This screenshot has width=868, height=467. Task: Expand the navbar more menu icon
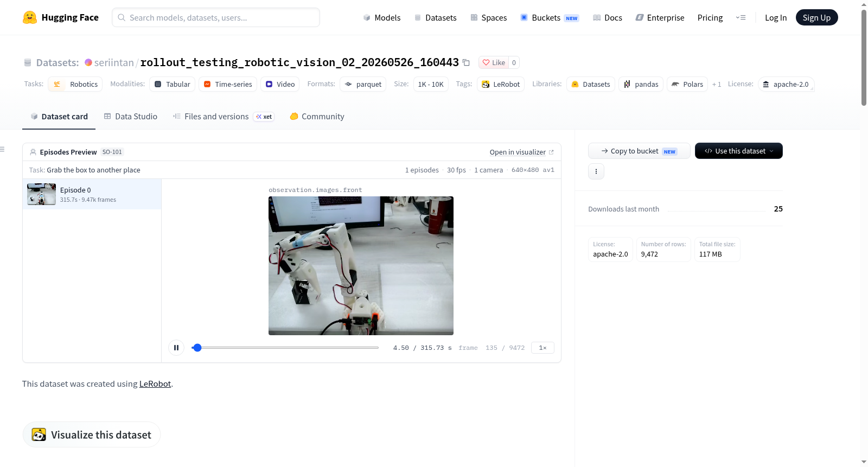(741, 17)
